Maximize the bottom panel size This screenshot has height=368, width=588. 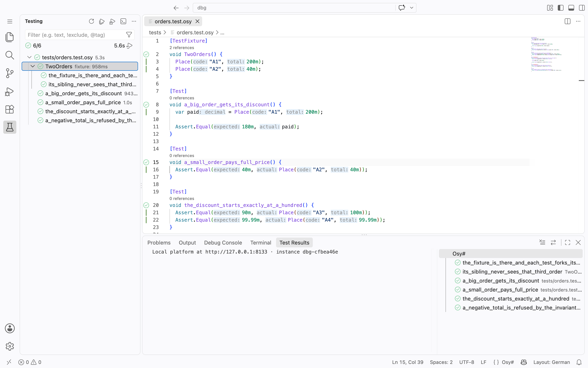pos(568,242)
